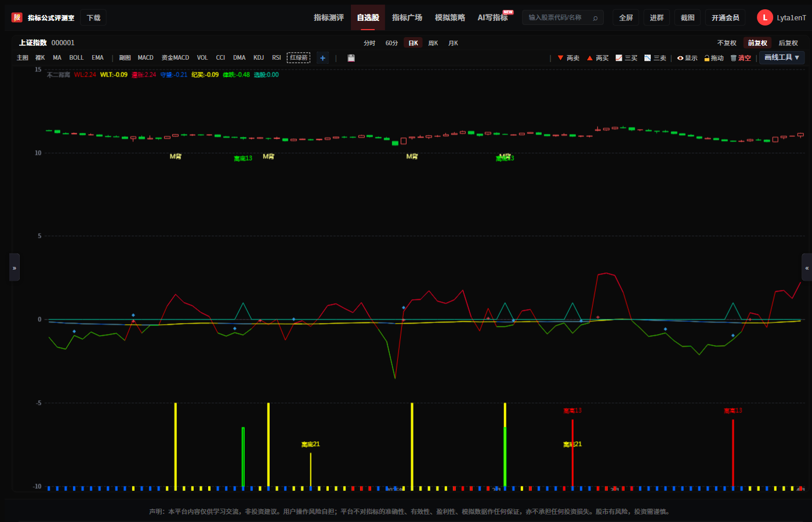Add an indicator with the plus icon
Viewport: 812px width, 522px height.
coord(323,58)
